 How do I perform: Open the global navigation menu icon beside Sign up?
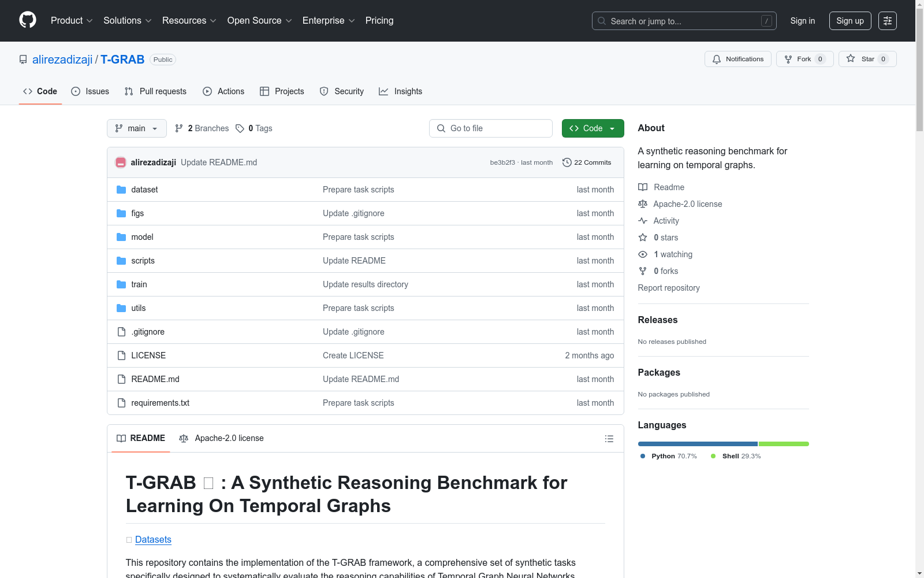[888, 21]
